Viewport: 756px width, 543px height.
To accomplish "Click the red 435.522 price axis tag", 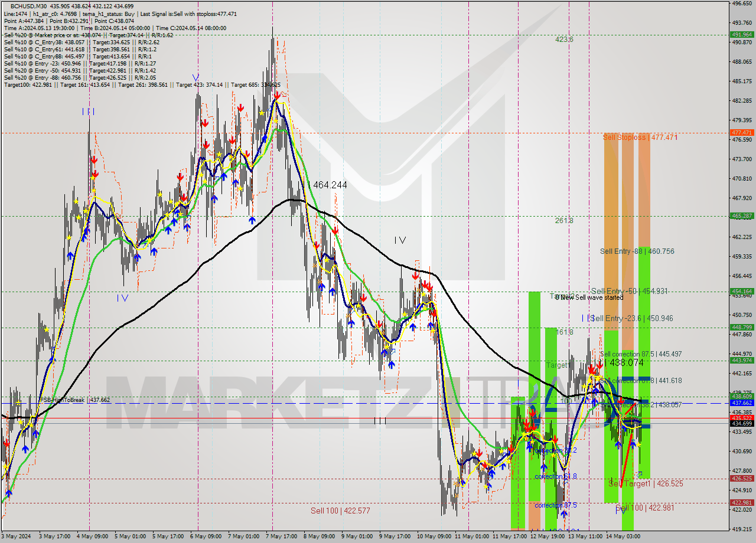I will [x=742, y=417].
